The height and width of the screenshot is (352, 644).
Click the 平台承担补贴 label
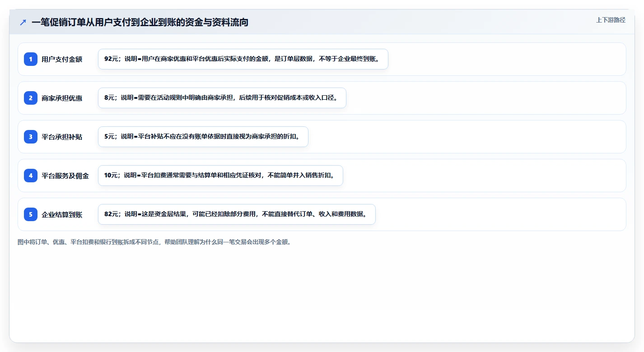[x=62, y=137]
